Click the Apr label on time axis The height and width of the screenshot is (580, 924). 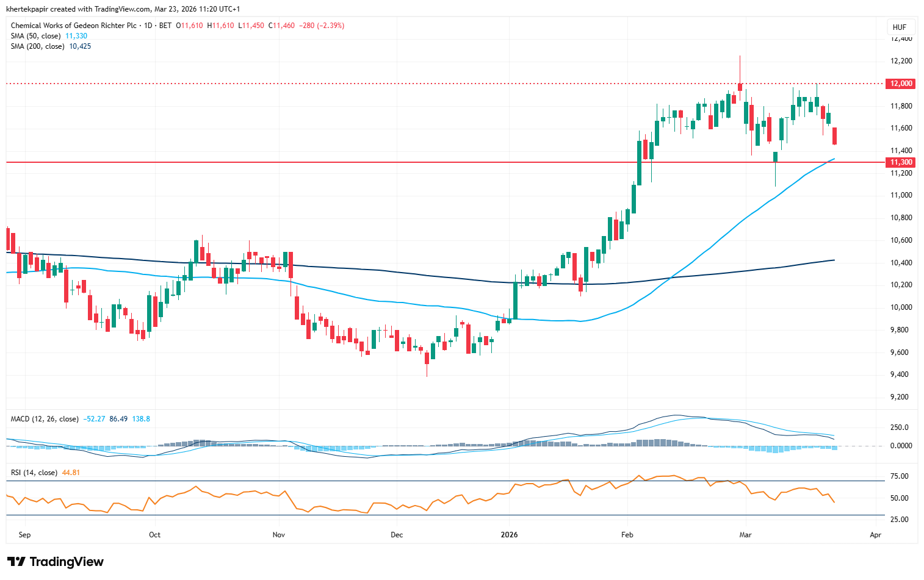coord(875,535)
